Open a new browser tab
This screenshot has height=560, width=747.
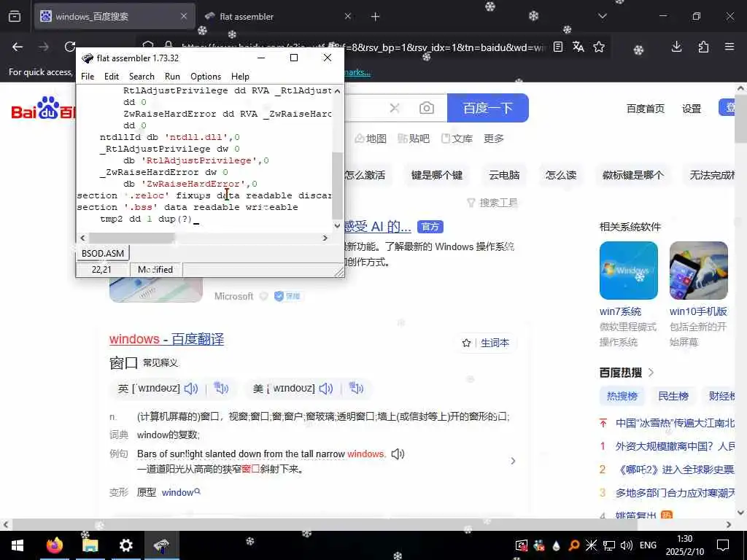click(x=376, y=17)
